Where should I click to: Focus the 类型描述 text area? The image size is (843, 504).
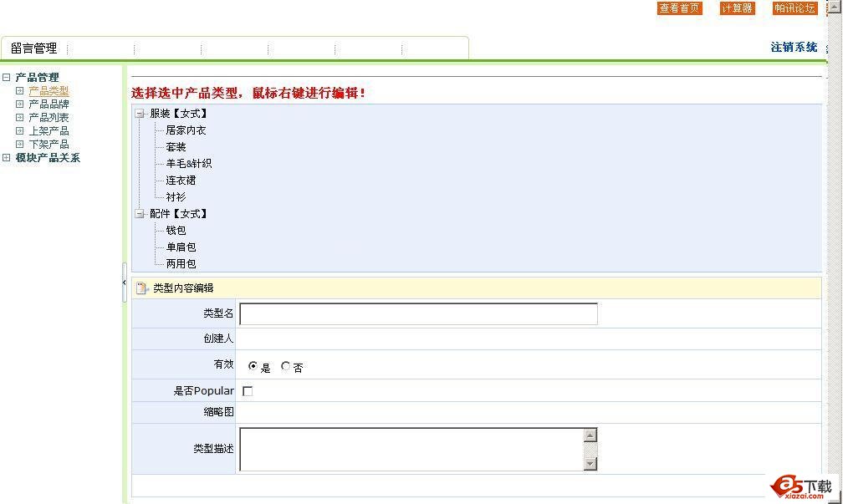[411, 449]
